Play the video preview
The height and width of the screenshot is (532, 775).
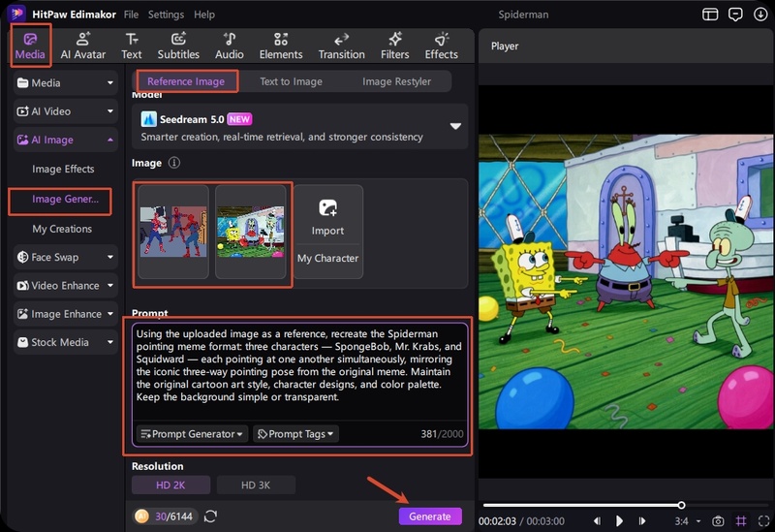click(619, 521)
